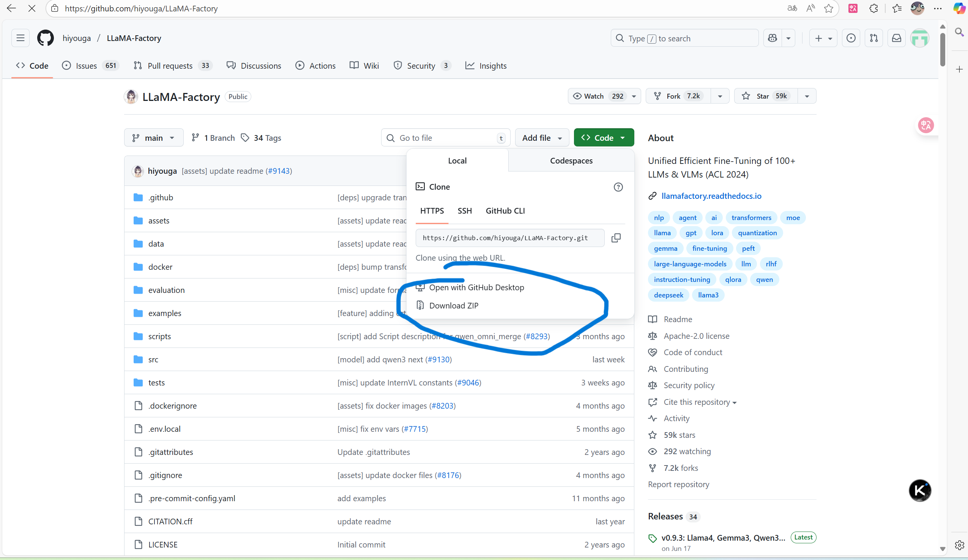Open Edge sidebar settings gear icon

(x=959, y=545)
